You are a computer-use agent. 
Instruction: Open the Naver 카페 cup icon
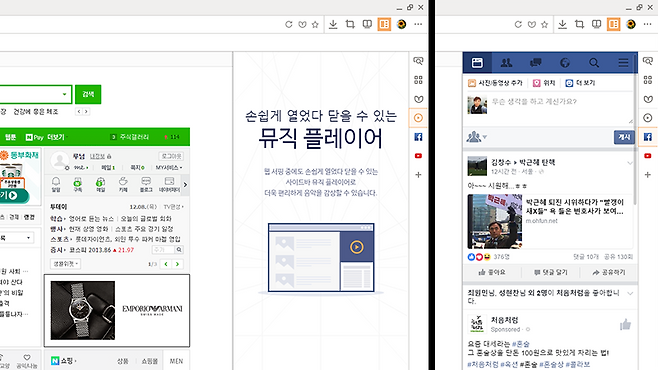(x=123, y=184)
